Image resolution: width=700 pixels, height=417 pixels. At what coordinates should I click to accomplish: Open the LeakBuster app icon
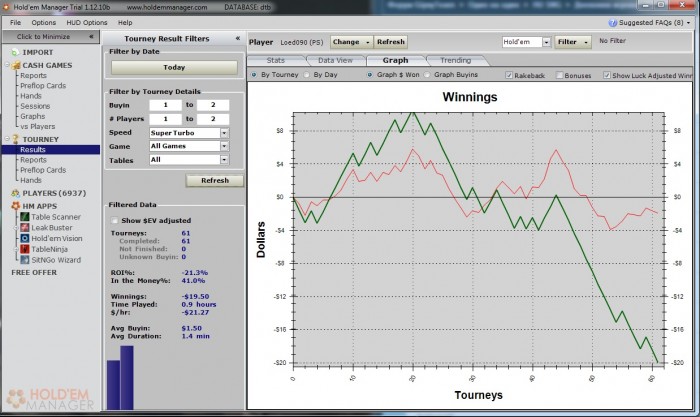click(x=25, y=228)
